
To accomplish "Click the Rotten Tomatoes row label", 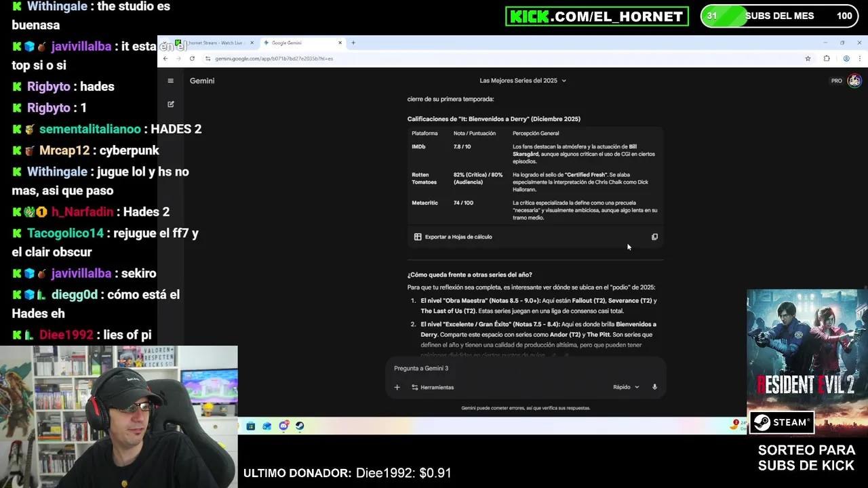I will point(425,178).
